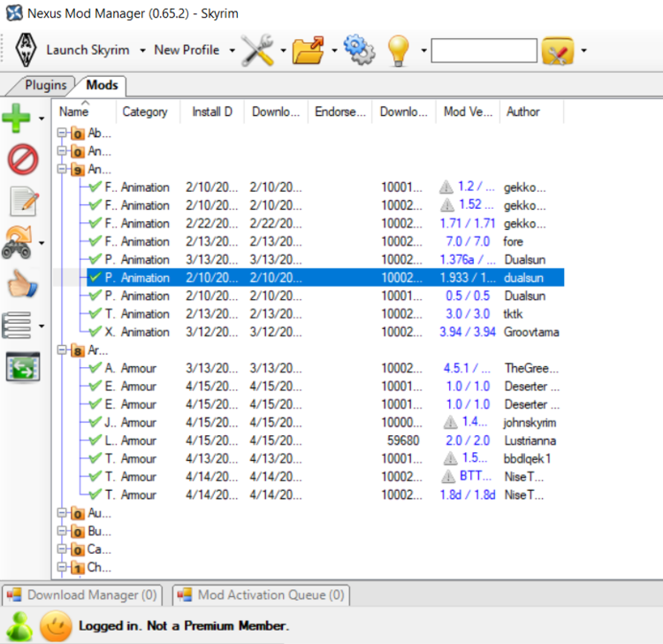The image size is (663, 644).
Task: Endorse mod with thumbs up icon
Action: 23,283
